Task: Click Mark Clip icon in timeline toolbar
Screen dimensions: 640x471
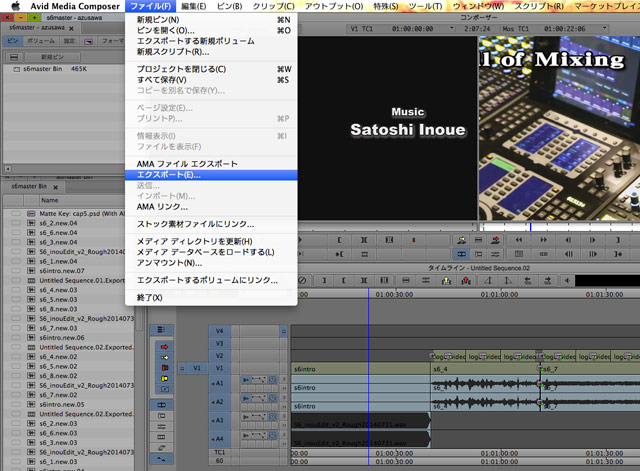Action: (x=364, y=280)
